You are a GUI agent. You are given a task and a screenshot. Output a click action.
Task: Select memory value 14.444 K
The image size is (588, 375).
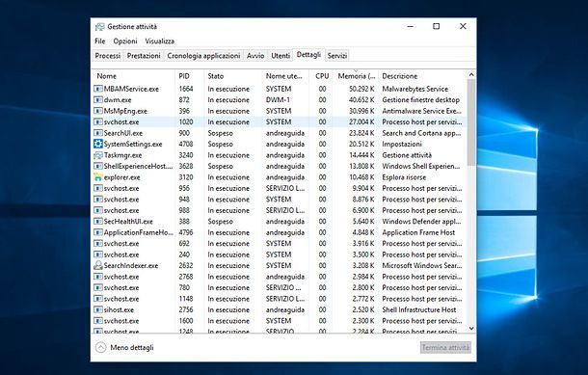coord(361,155)
